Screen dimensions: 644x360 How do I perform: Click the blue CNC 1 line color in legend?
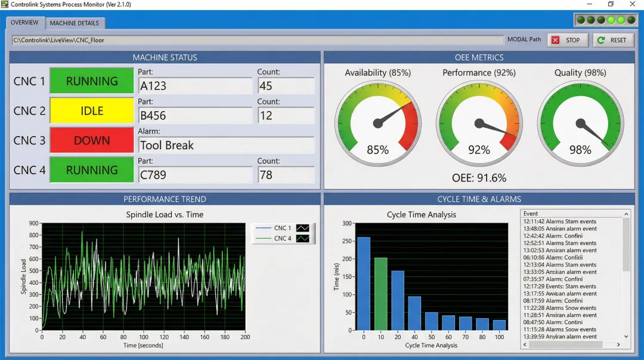coord(264,228)
